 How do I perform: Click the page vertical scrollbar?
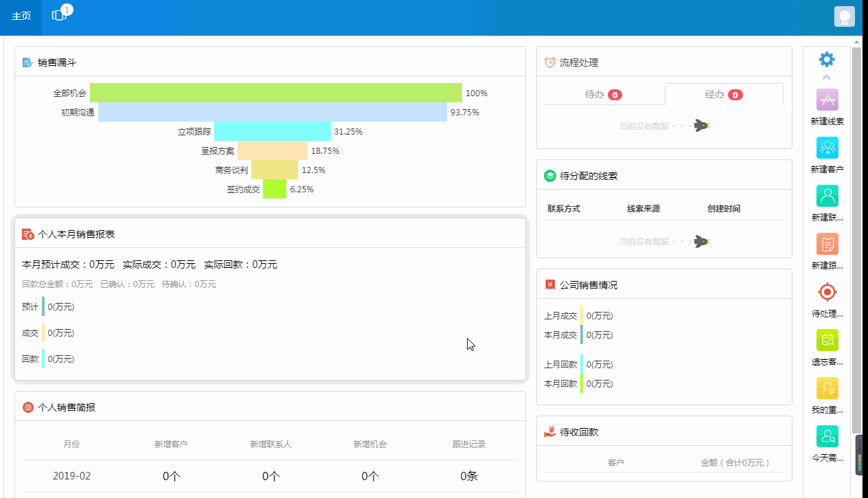pyautogui.click(x=856, y=240)
